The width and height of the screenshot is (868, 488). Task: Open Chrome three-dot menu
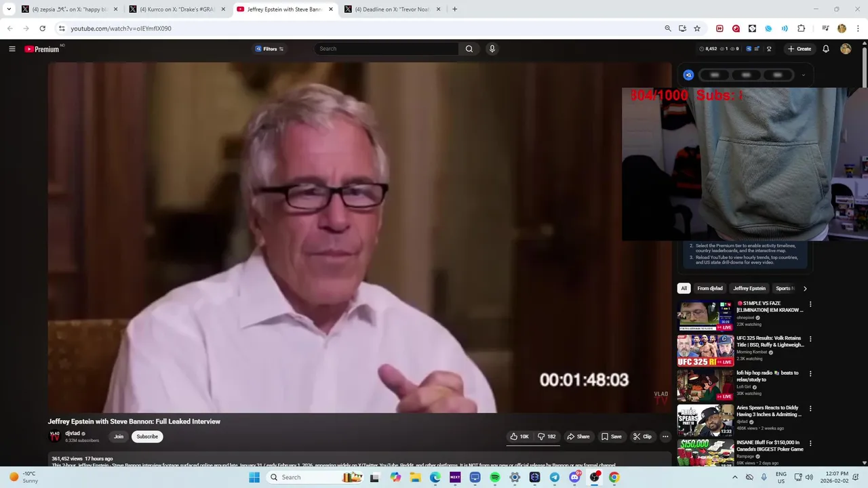click(857, 28)
